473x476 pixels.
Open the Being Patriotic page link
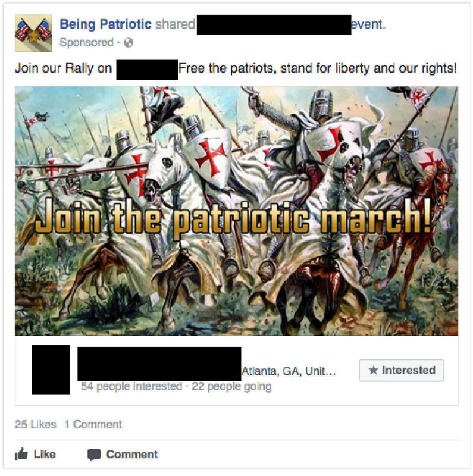(x=105, y=24)
